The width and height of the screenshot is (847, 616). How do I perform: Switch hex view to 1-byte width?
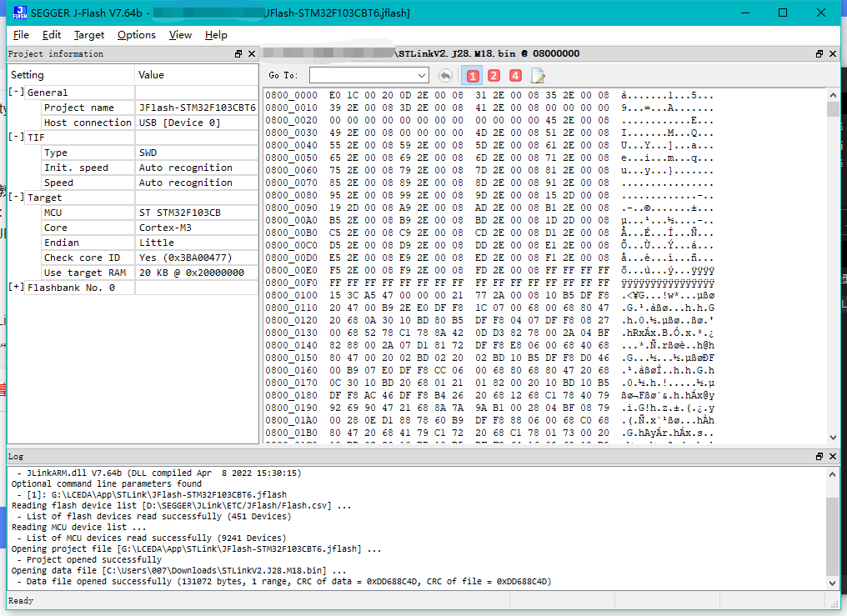(x=472, y=76)
